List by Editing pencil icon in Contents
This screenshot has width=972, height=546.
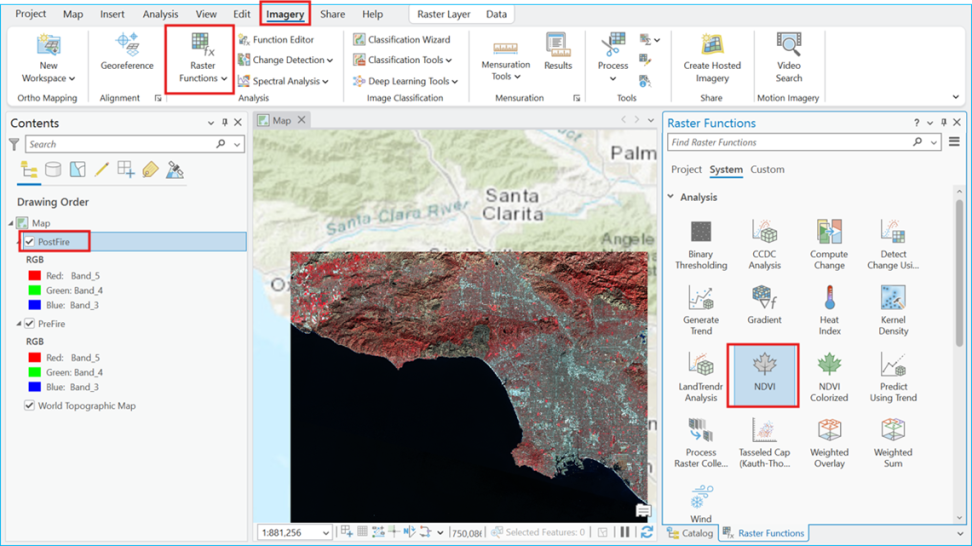point(102,169)
